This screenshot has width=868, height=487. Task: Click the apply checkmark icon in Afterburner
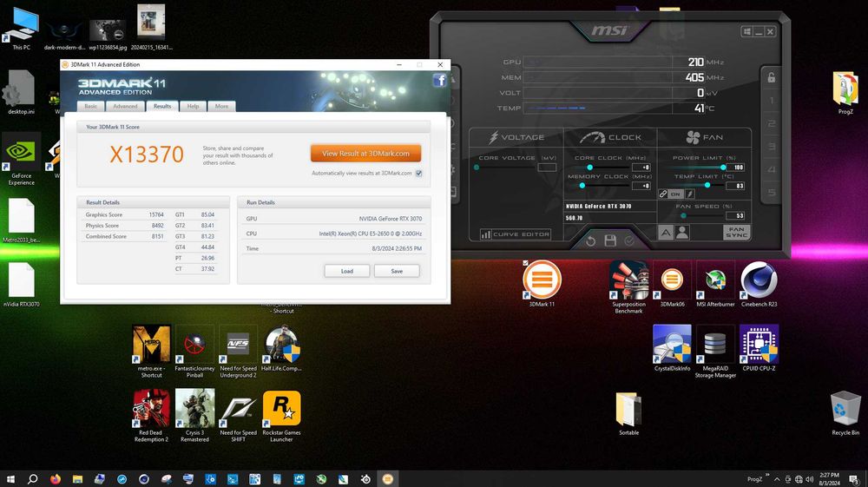pyautogui.click(x=629, y=240)
